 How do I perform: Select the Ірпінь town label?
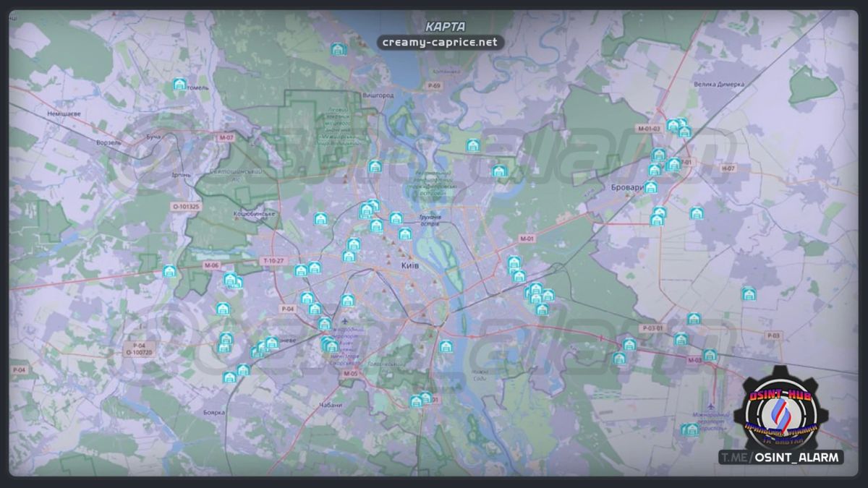point(182,174)
